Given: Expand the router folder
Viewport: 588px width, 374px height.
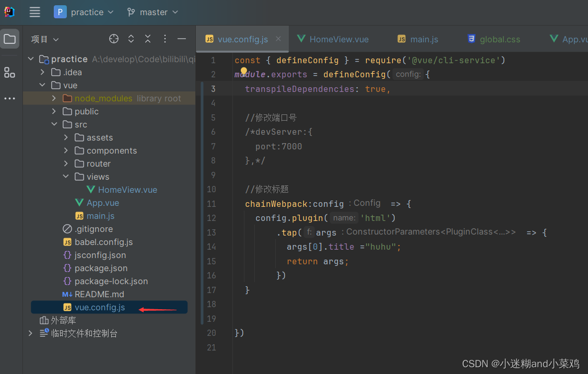Looking at the screenshot, I should (x=66, y=163).
